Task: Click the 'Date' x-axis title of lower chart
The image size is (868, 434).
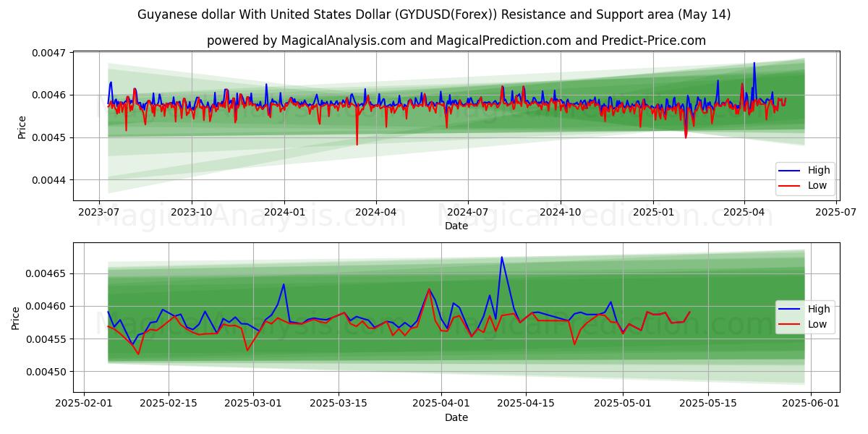Action: pyautogui.click(x=456, y=417)
